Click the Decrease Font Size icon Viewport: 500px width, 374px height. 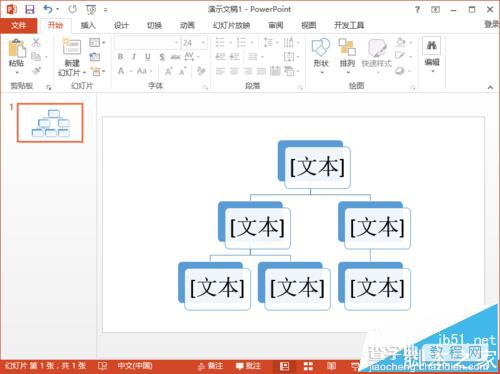tap(183, 71)
